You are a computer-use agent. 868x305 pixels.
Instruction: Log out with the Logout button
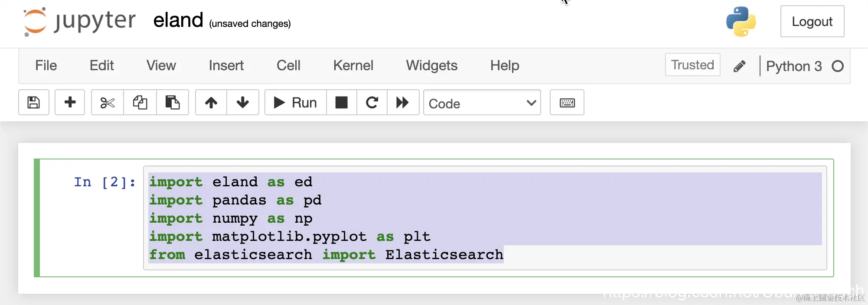(812, 21)
